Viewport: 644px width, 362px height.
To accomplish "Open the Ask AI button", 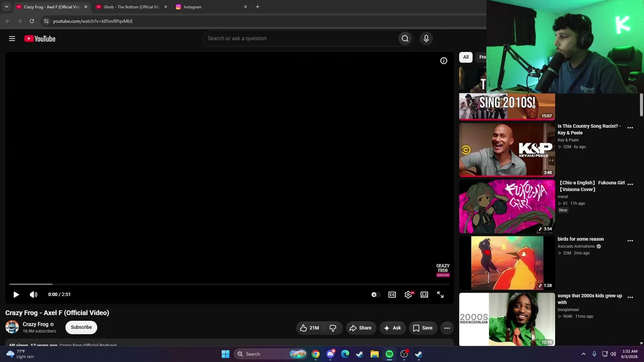I will (392, 328).
